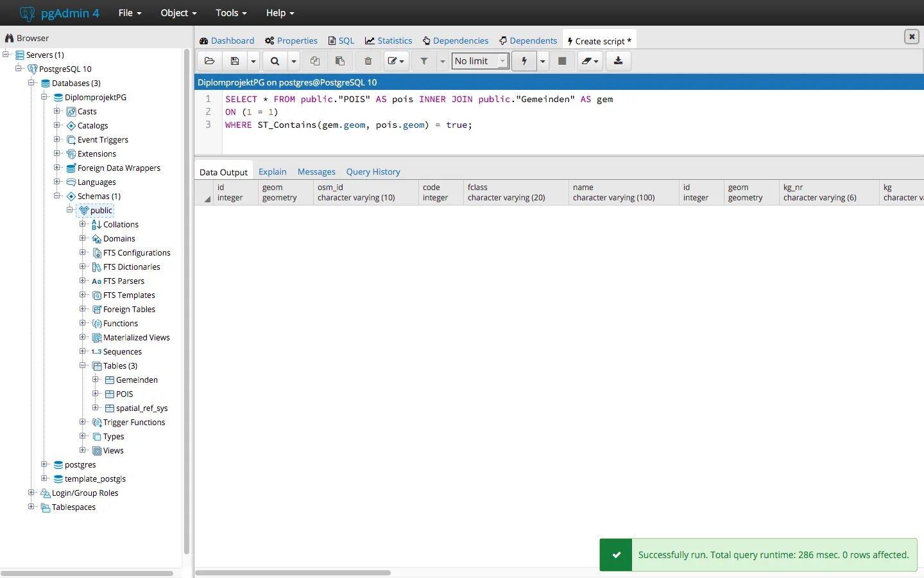Collapse the PostgreSQL 10 server node
924x578 pixels.
click(x=19, y=69)
